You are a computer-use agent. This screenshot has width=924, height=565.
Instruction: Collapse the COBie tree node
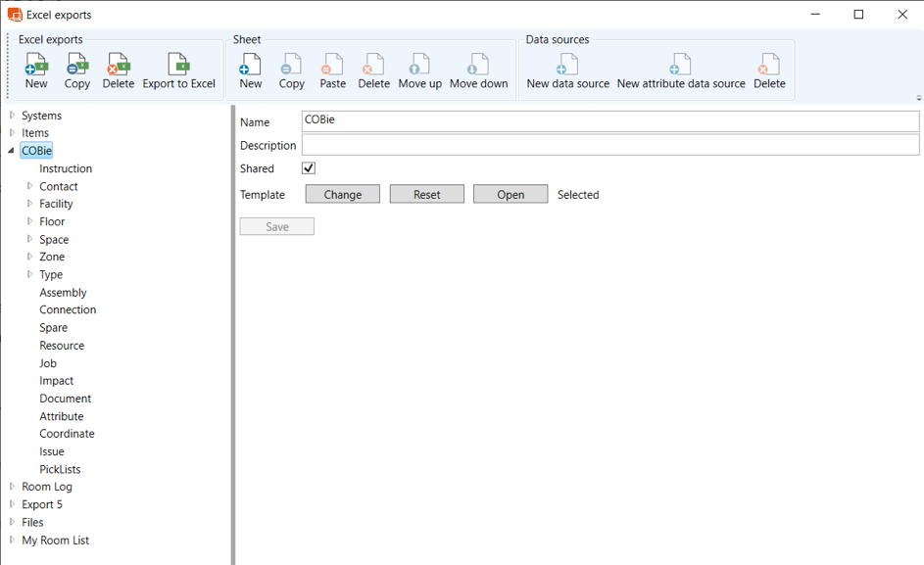(x=11, y=151)
